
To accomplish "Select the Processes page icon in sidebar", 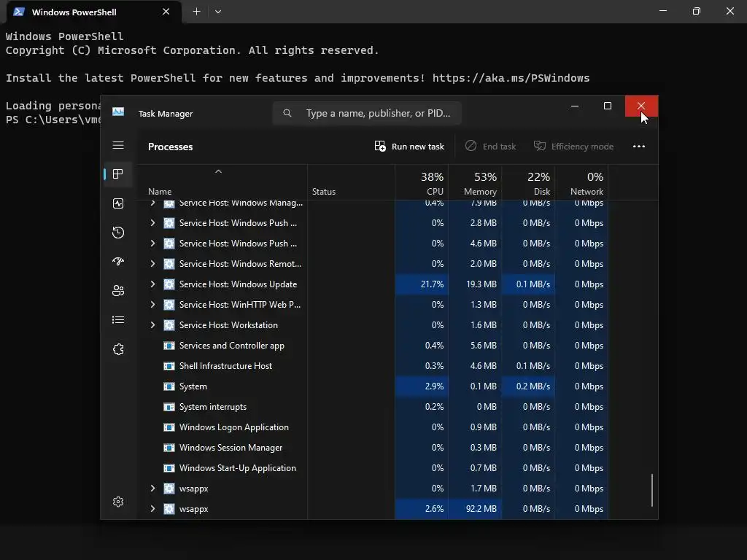I will pos(118,174).
